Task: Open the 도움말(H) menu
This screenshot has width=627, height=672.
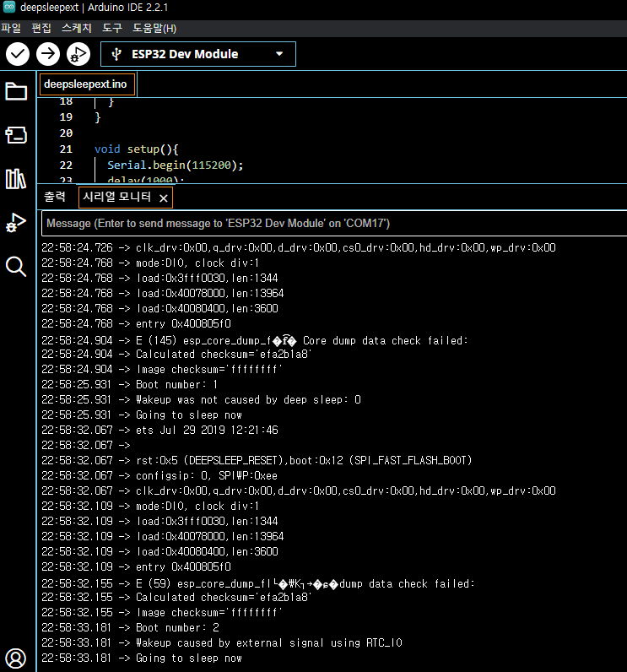Action: coord(154,29)
